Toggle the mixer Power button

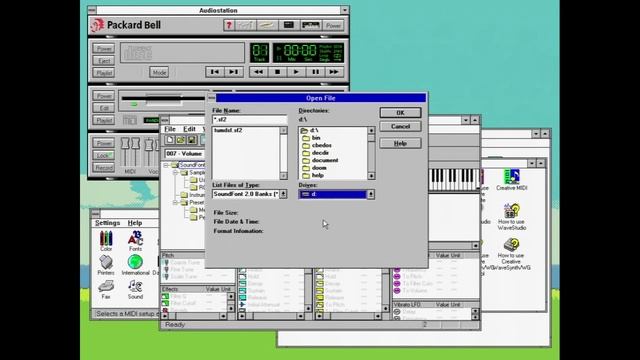(x=104, y=143)
